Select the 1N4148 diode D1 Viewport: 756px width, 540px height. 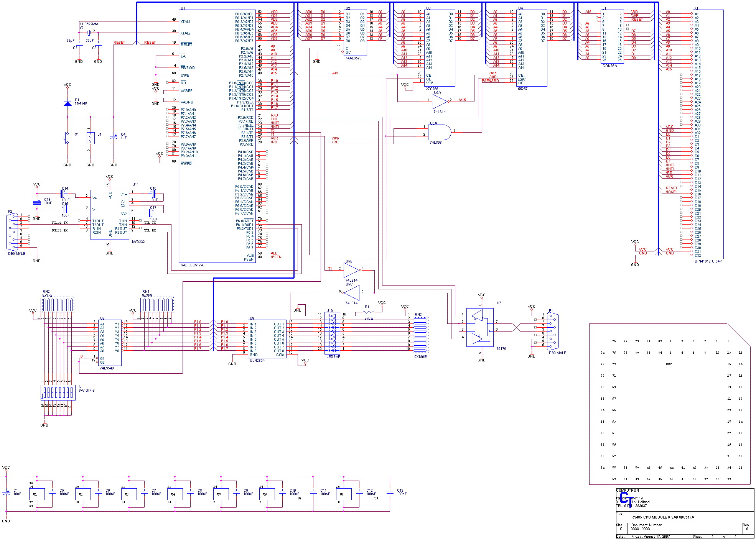(67, 103)
